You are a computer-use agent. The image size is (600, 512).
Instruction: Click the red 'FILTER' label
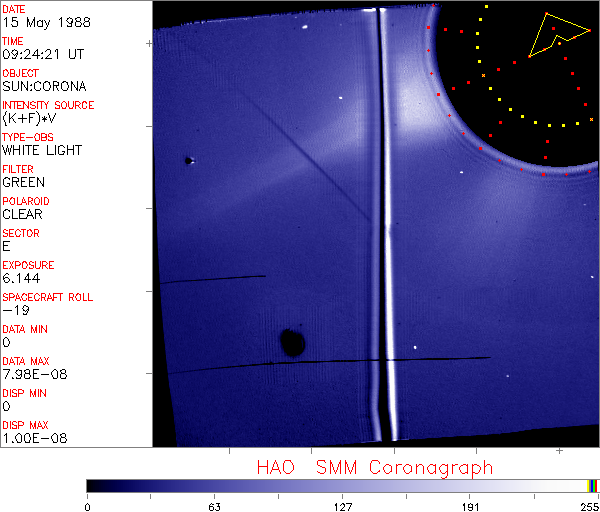[18, 169]
